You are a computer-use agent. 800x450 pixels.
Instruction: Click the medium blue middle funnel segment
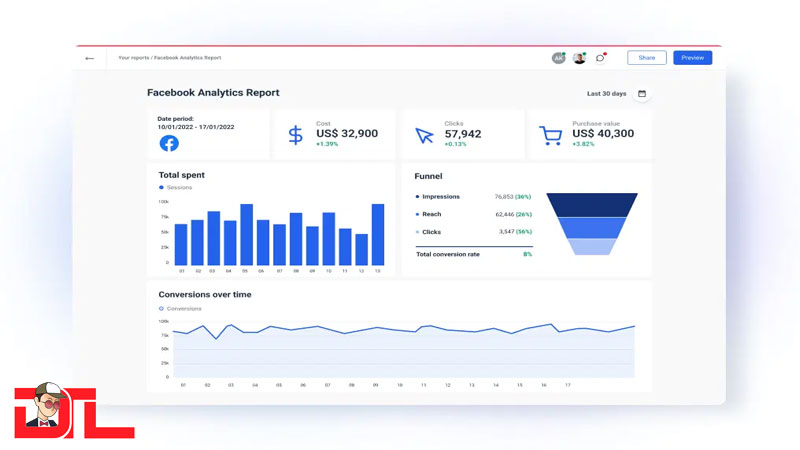(592, 228)
